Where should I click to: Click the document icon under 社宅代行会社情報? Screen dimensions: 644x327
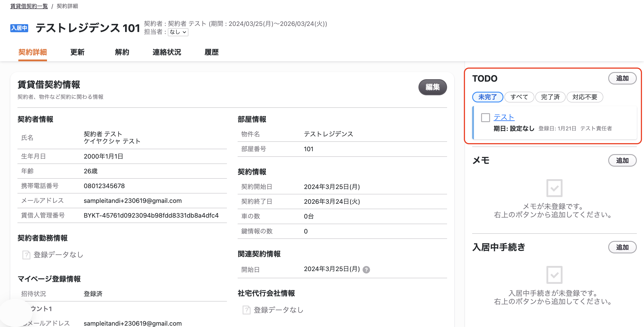click(x=246, y=310)
